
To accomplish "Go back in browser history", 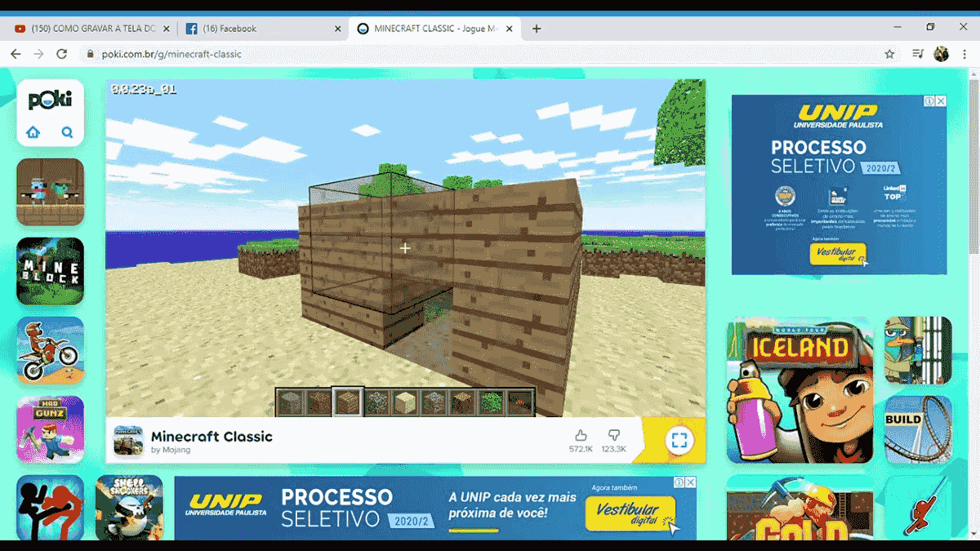I will [16, 54].
